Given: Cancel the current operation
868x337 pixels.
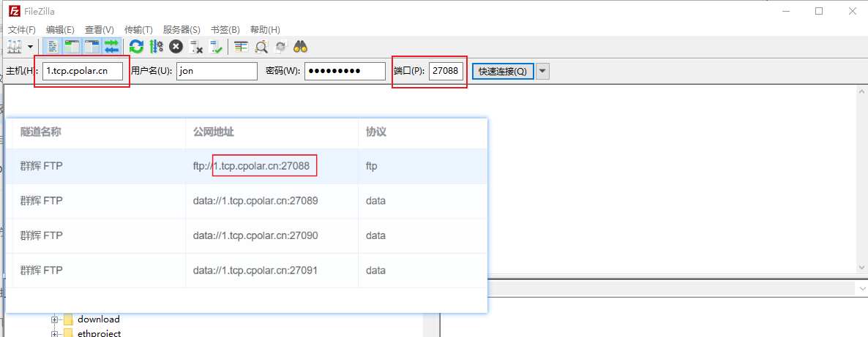Looking at the screenshot, I should coord(176,47).
